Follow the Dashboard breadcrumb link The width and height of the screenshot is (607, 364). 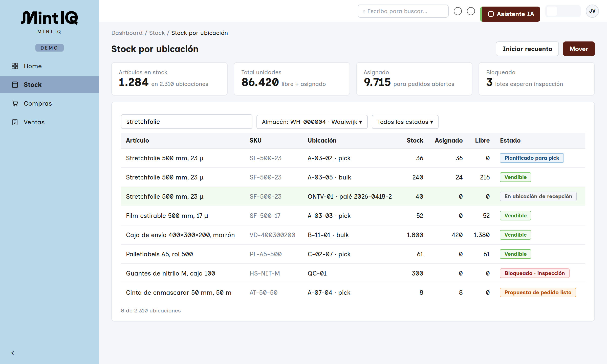127,33
